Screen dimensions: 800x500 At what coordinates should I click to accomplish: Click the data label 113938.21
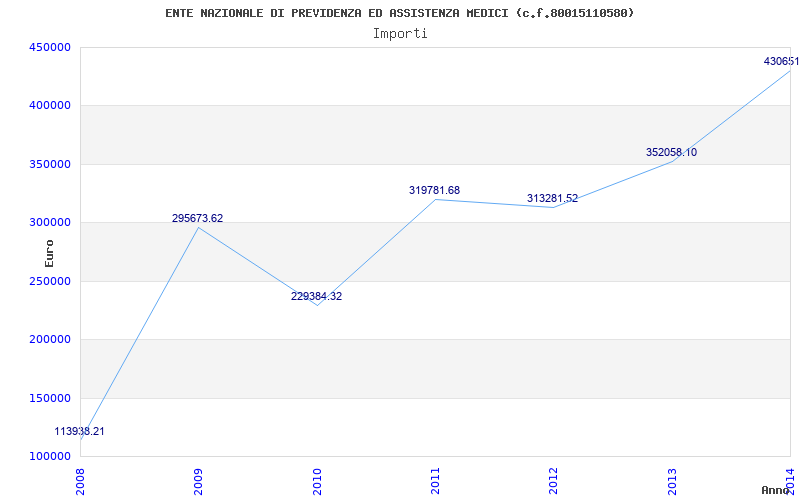tap(80, 431)
